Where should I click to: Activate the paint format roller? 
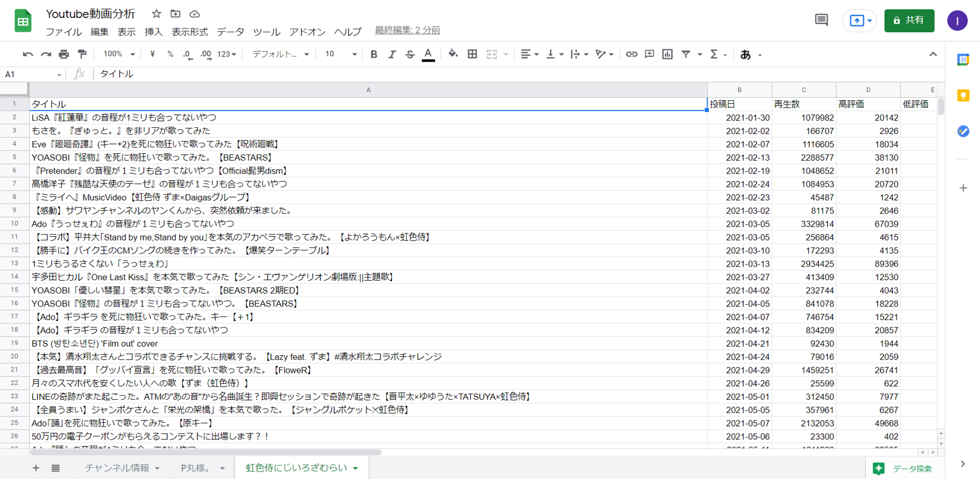click(x=82, y=54)
